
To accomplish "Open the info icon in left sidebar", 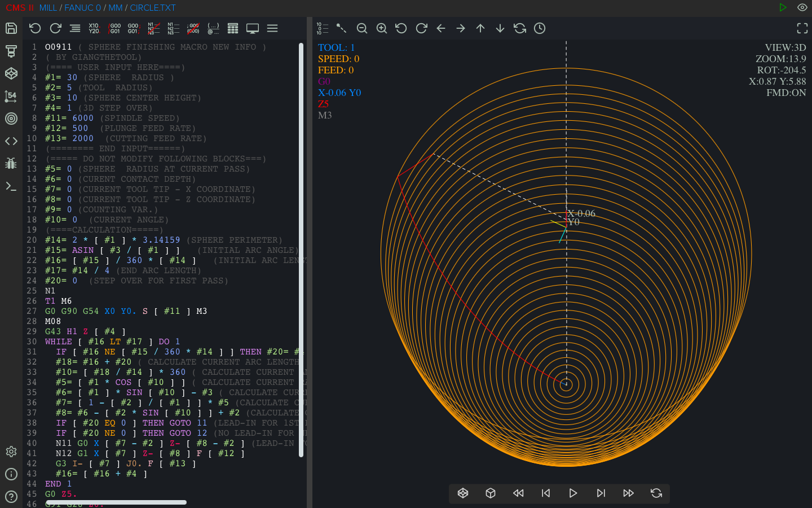I will click(11, 474).
